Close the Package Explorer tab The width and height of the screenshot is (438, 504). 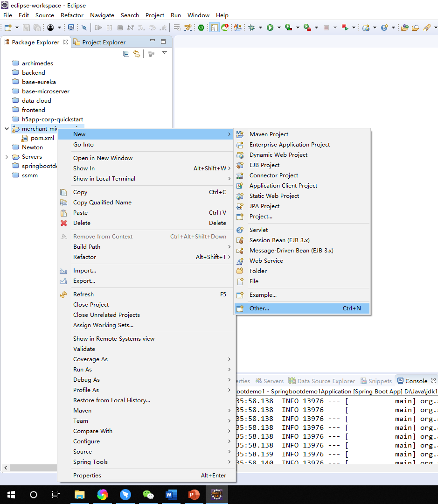point(65,42)
